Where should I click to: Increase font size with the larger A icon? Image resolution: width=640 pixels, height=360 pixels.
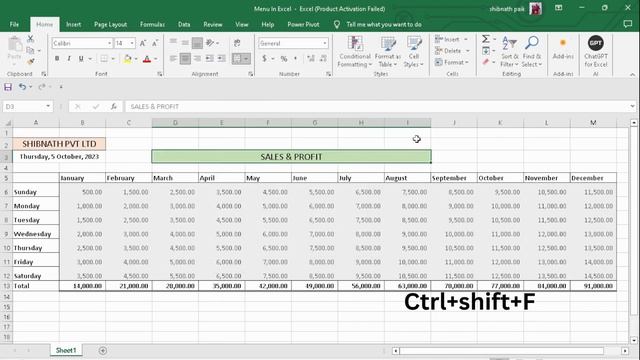click(143, 43)
